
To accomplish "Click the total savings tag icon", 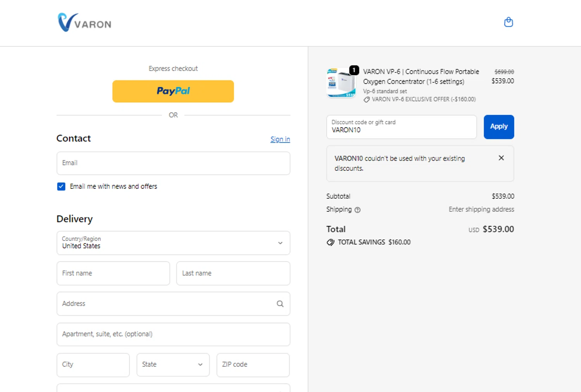I will (x=330, y=242).
